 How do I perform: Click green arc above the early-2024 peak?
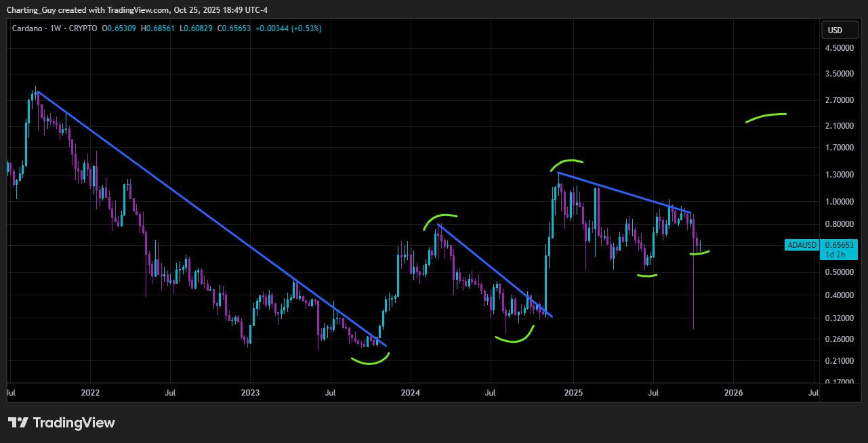coord(440,218)
